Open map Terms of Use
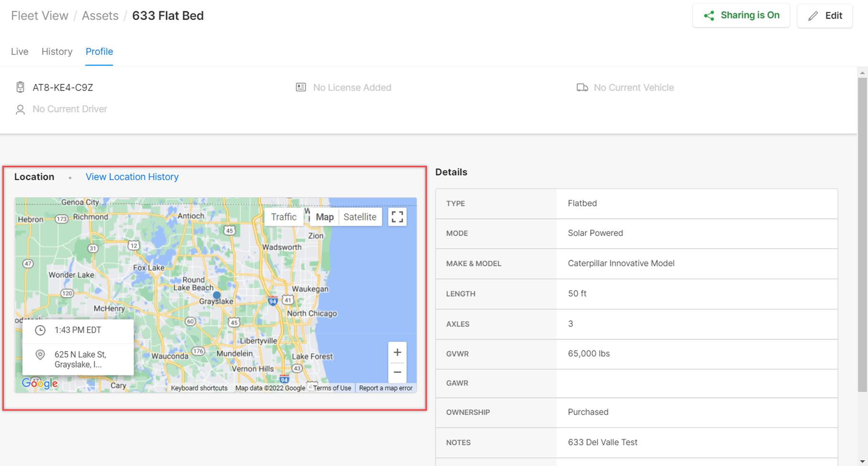This screenshot has height=466, width=868. tap(332, 388)
